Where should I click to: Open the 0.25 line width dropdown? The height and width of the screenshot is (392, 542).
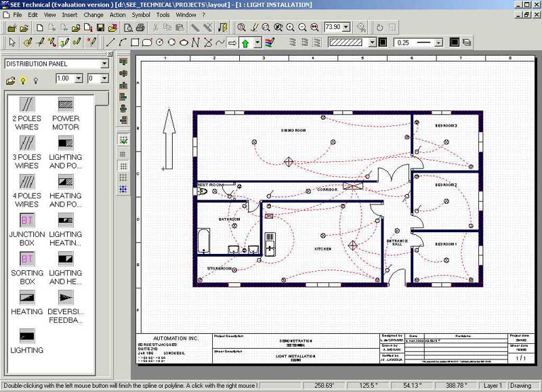[438, 43]
